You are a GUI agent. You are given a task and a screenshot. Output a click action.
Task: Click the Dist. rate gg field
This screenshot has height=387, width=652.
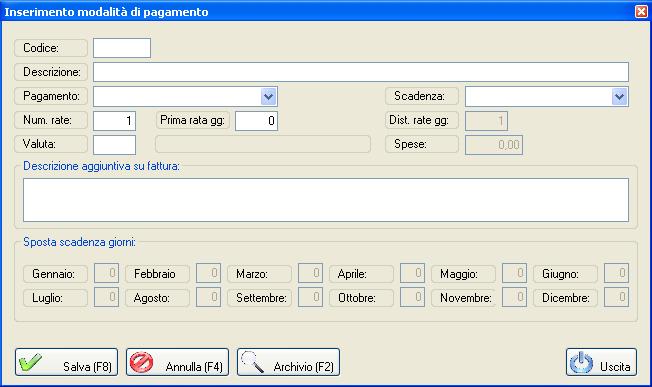click(486, 121)
